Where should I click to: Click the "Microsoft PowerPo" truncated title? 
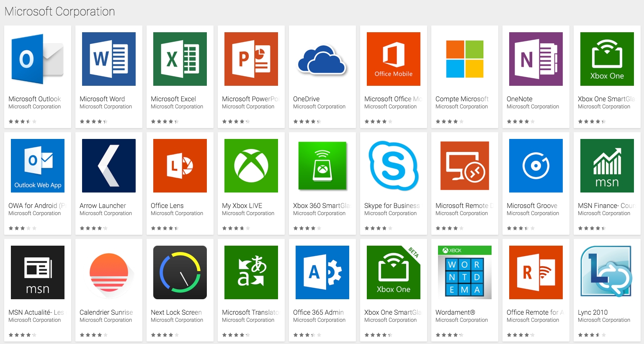(250, 99)
